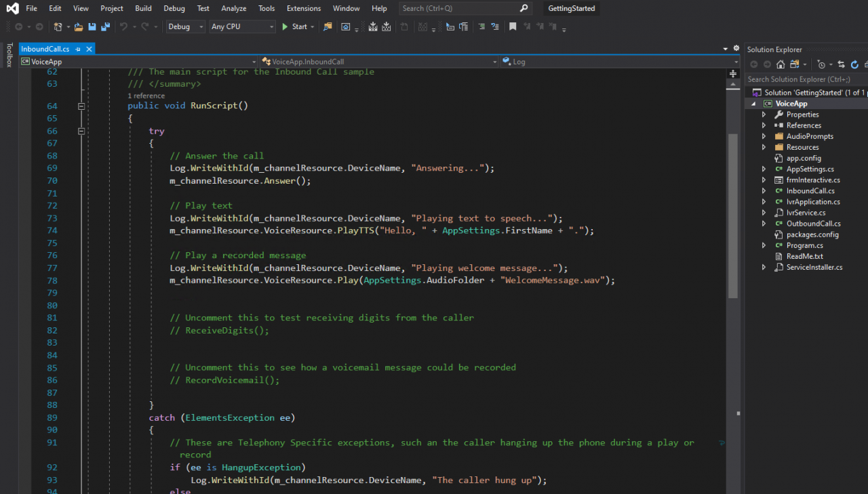
Task: Open the Debug configuration dropdown
Action: click(185, 27)
